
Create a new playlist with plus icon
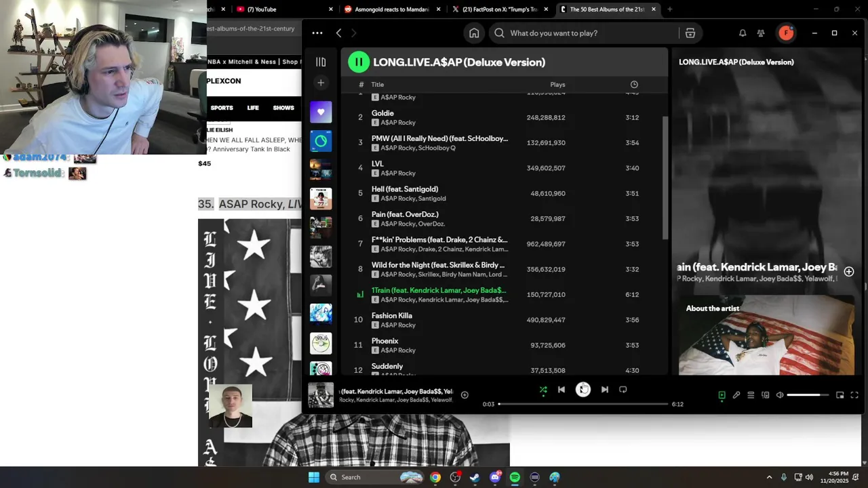click(321, 83)
